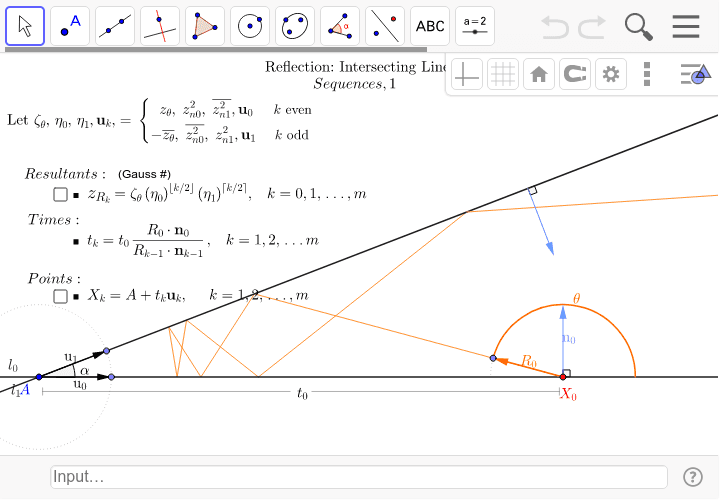Screen dimensions: 720x500
Task: Open graphics settings gear
Action: (x=611, y=74)
